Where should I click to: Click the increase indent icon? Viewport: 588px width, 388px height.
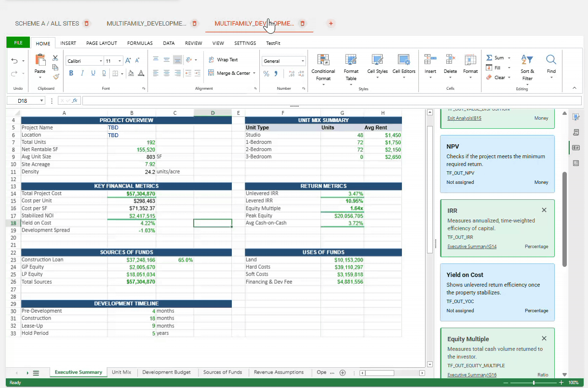[x=198, y=73]
